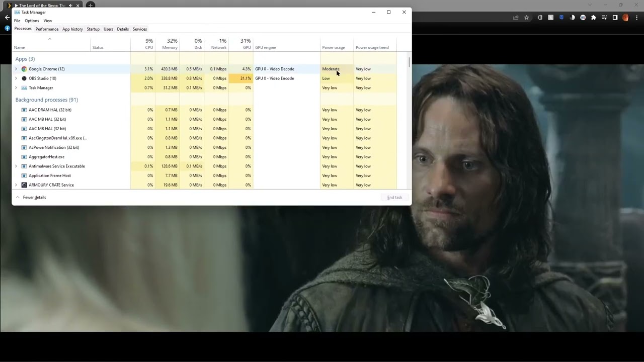
Task: Collapse view with Fewer details chevron
Action: pos(18,197)
